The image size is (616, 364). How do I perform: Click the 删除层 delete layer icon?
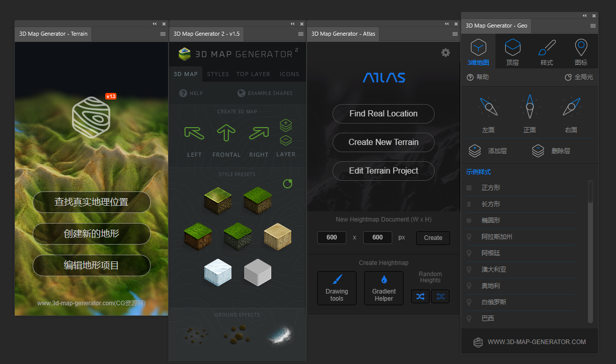(x=538, y=151)
